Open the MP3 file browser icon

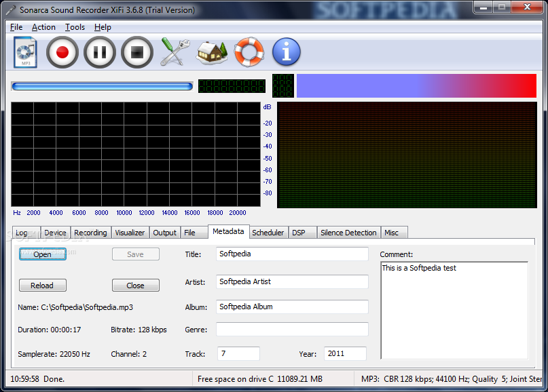tap(26, 52)
